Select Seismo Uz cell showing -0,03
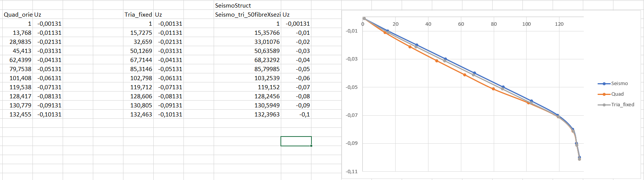The image size is (644, 180). pos(296,51)
